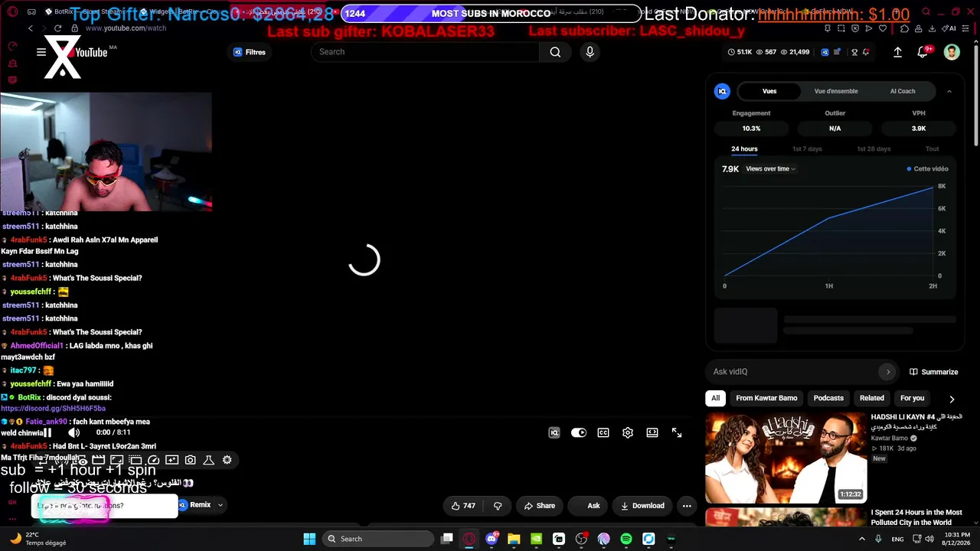Image resolution: width=980 pixels, height=551 pixels.
Task: Open the flask experiments icon in the toolbar
Action: [x=208, y=460]
